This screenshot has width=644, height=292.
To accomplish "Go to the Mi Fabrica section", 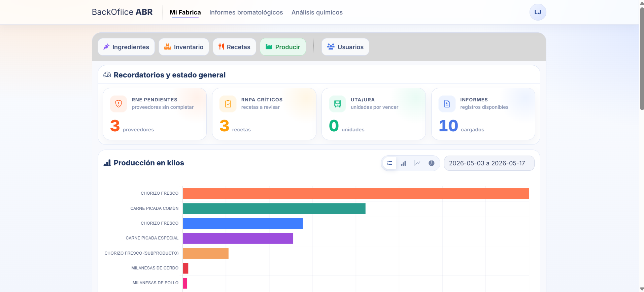I will click(x=185, y=12).
